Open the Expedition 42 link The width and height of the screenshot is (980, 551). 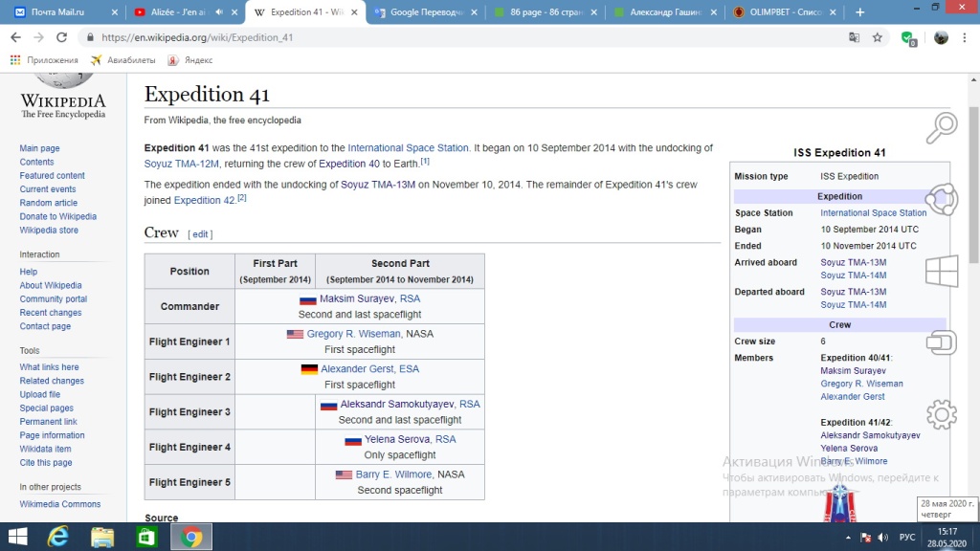(x=205, y=201)
